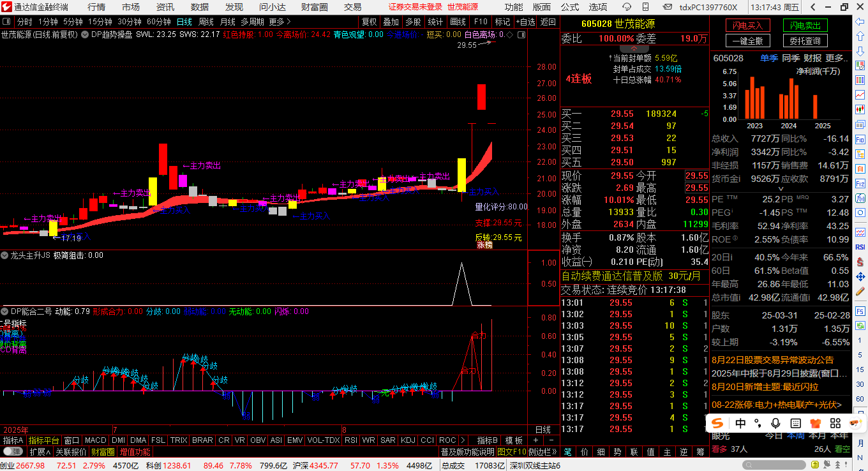Image resolution: width=868 pixels, height=471 pixels.
Task: Select the pencil drawing tool in sidebar
Action: click(860, 291)
